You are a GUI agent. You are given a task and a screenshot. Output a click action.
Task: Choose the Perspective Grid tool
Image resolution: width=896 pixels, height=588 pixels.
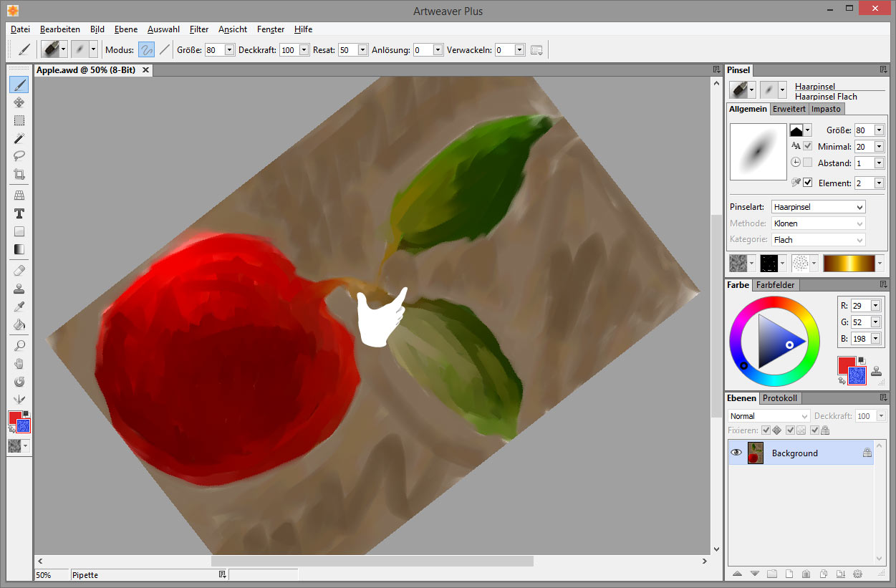[19, 196]
